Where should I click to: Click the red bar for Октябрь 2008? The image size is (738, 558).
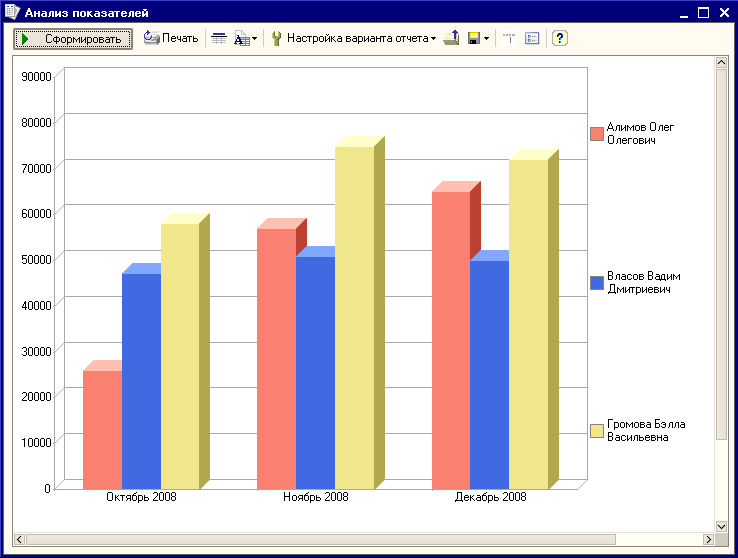(103, 429)
